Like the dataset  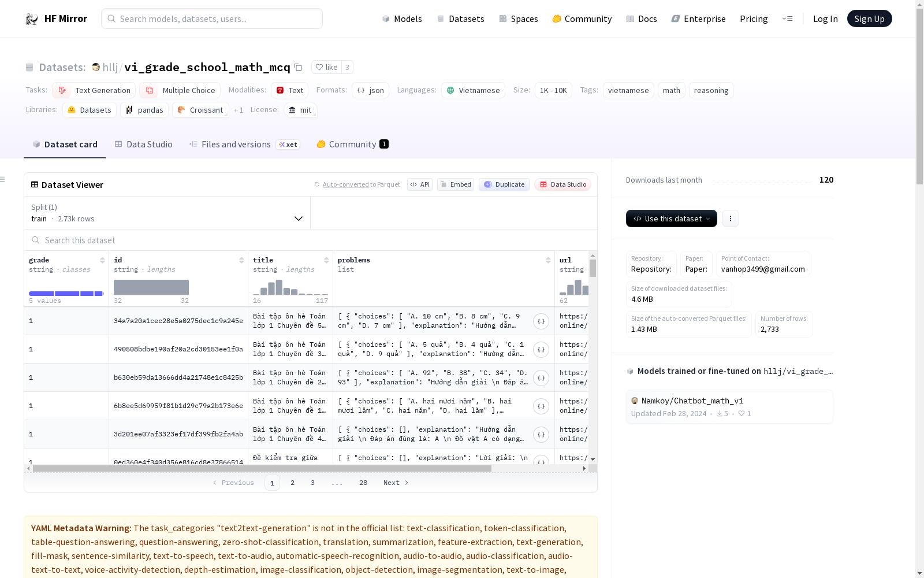pyautogui.click(x=326, y=67)
